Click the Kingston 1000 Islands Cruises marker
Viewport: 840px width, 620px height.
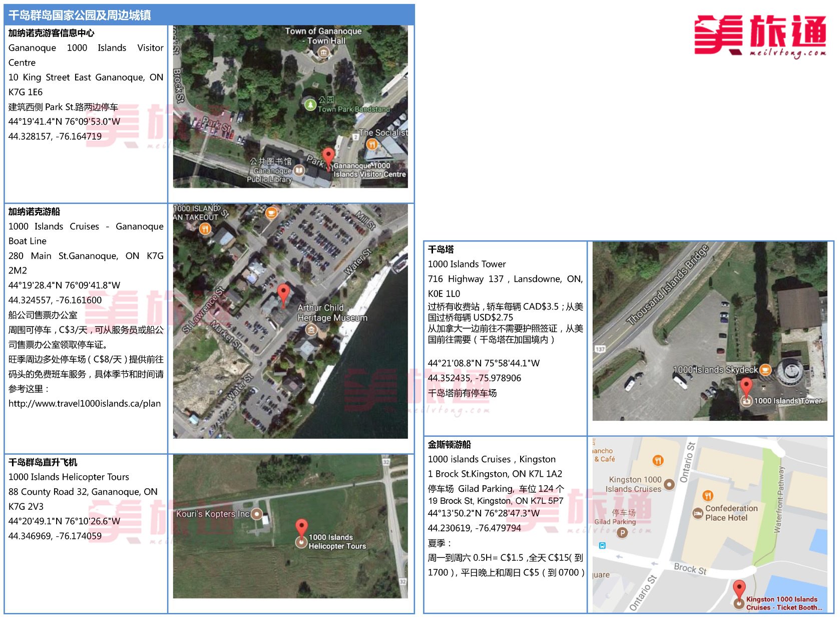point(669,484)
